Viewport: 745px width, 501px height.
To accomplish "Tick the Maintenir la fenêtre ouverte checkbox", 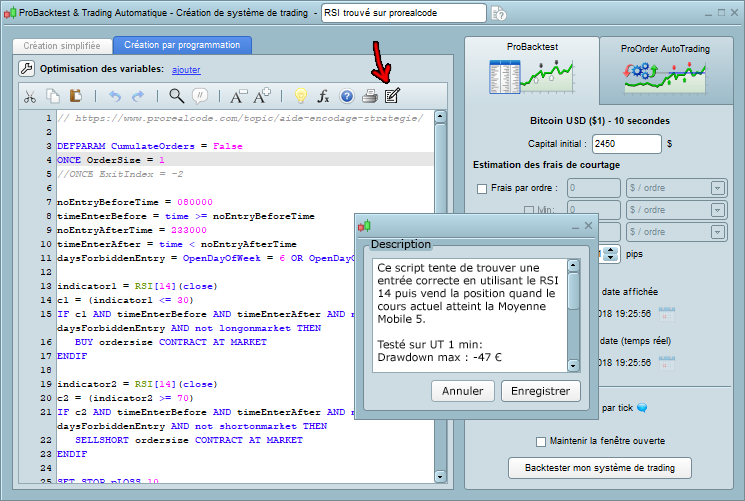I will 541,441.
